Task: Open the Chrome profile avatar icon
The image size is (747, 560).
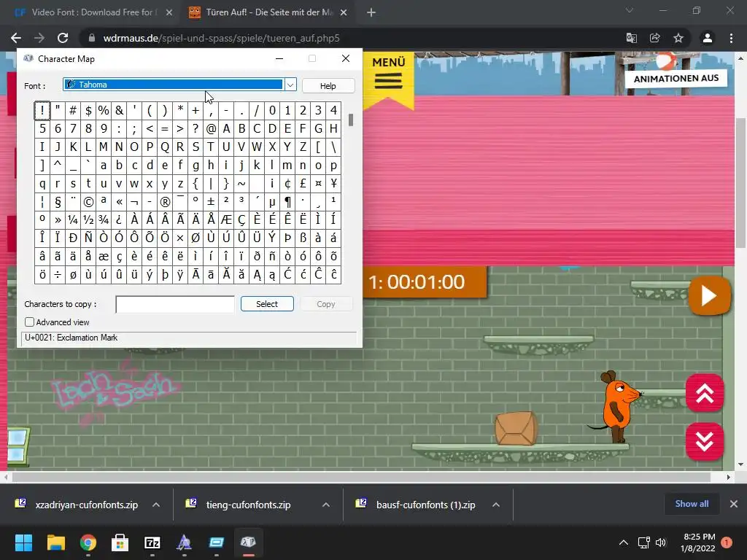Action: (x=708, y=38)
